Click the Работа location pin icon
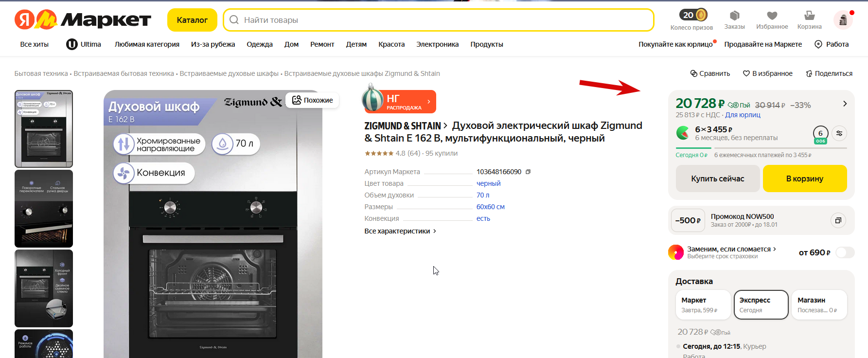 (818, 44)
